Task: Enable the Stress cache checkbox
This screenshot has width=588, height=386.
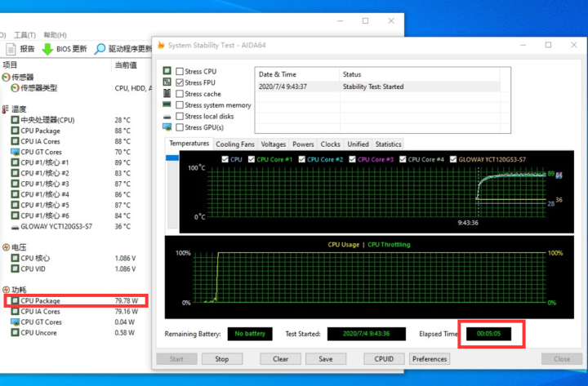Action: [180, 94]
